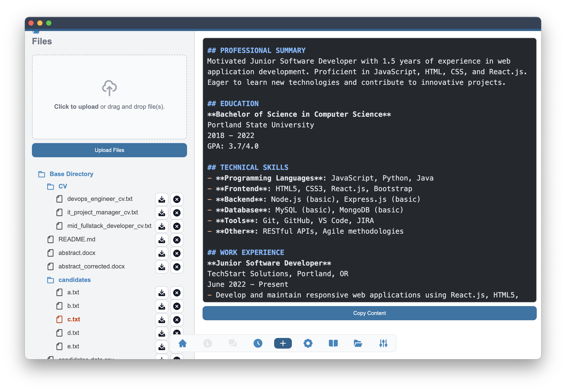Click the Copy Content button
Screen dimensions: 566x392
[x=369, y=313]
